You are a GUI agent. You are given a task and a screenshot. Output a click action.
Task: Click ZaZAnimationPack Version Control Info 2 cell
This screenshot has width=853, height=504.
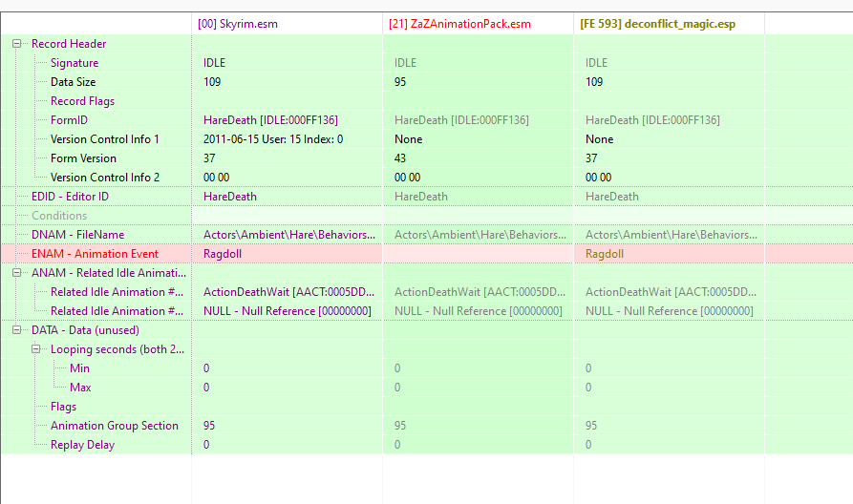click(407, 178)
